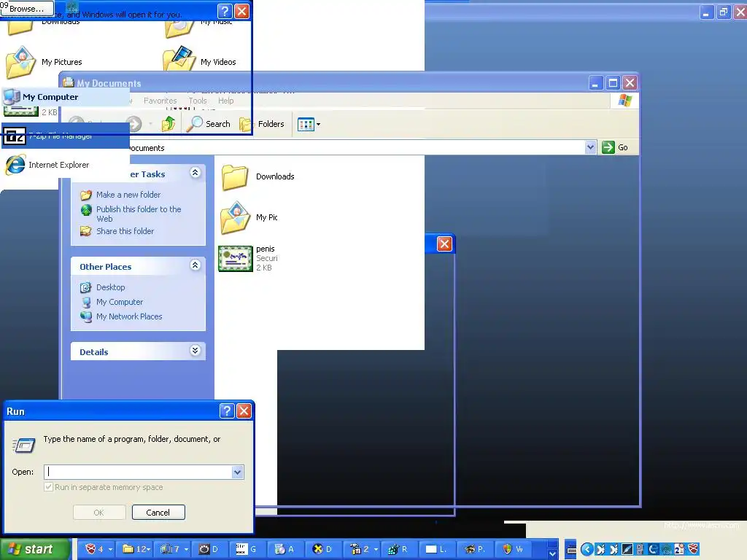This screenshot has height=560, width=747.
Task: Click the Browse... button
Action: 27,8
